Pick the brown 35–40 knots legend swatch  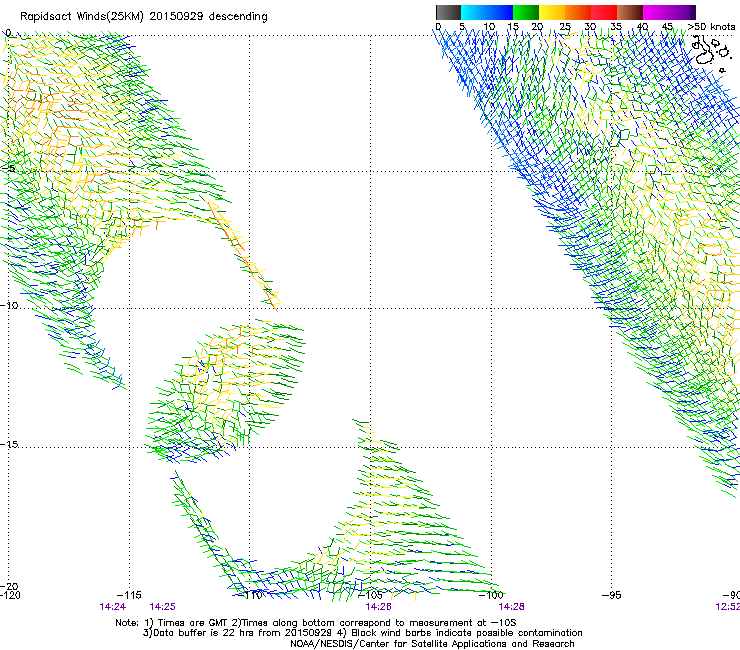coord(630,12)
